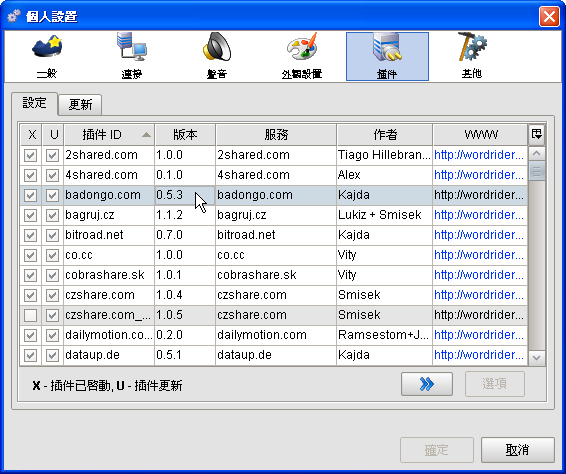The image size is (566, 474).
Task: Open the 聲音 sound settings icon
Action: click(217, 56)
